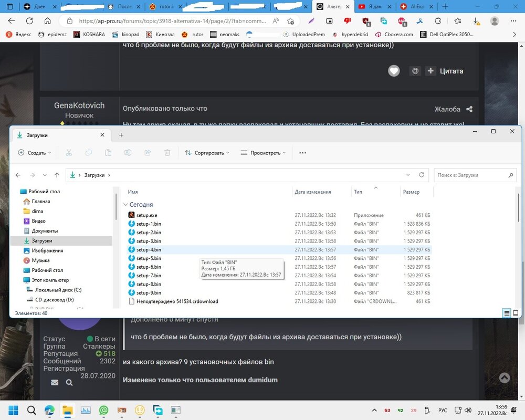Image resolution: width=525 pixels, height=420 pixels.
Task: Collapse the Сегодня file group
Action: 125,205
